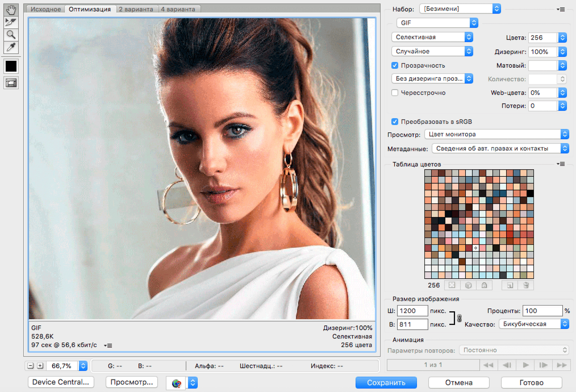
Task: Toggle slices visibility icon
Action: 11,83
